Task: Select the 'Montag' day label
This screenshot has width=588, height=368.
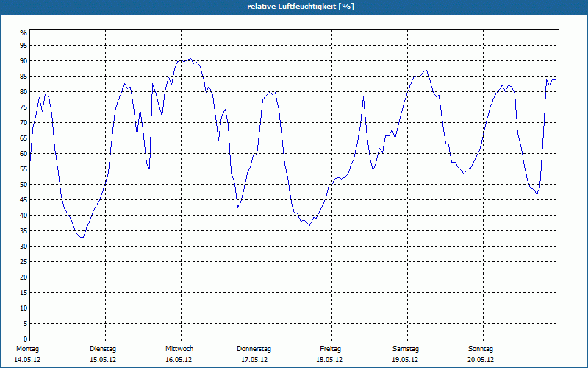Action: (x=27, y=349)
